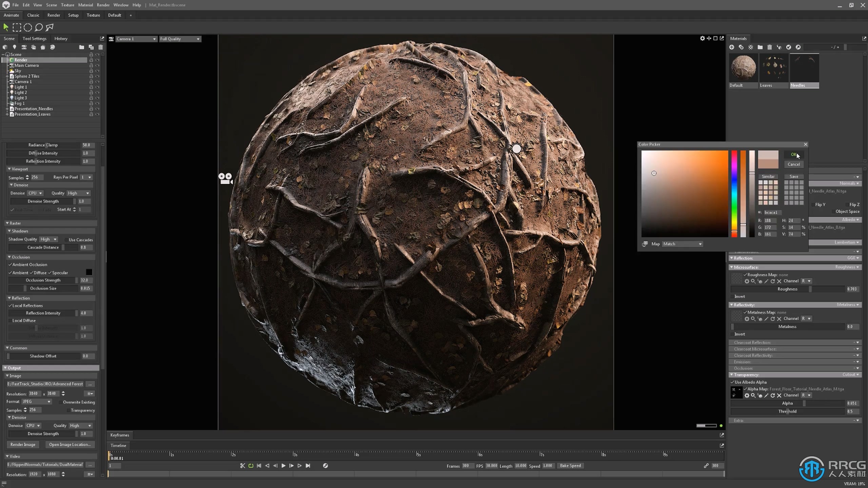Viewport: 868px width, 488px height.
Task: Toggle timeline loop playback
Action: pos(251,466)
